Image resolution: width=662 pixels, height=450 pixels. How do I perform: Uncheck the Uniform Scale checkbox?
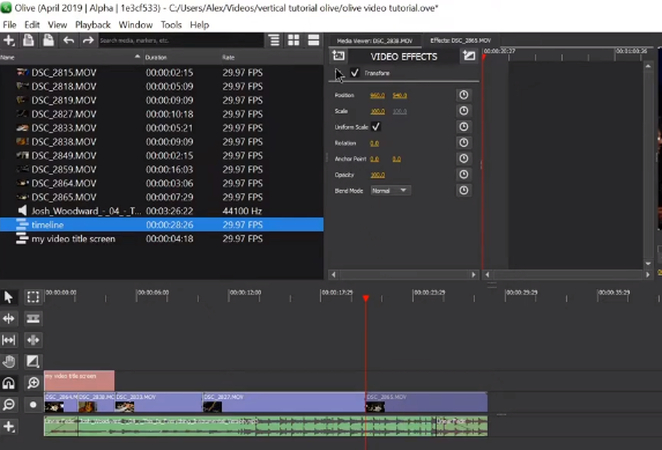pos(376,127)
